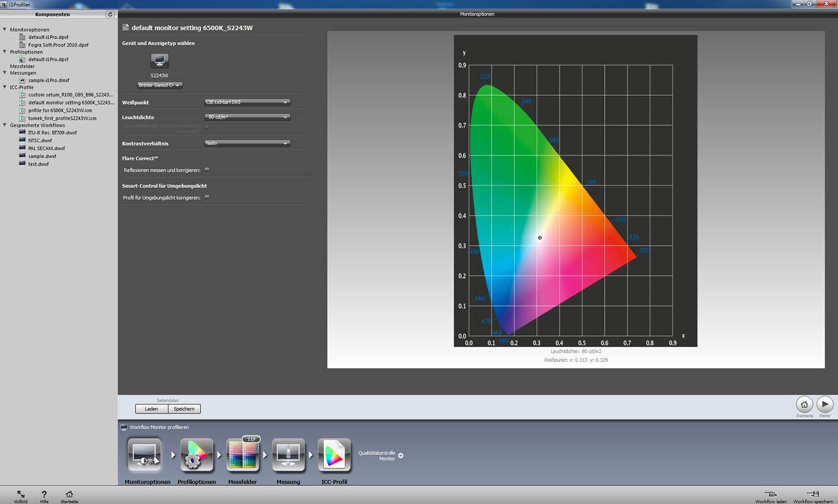Click workflow icon of NTSC.dwxf
The width and height of the screenshot is (838, 504).
23,140
